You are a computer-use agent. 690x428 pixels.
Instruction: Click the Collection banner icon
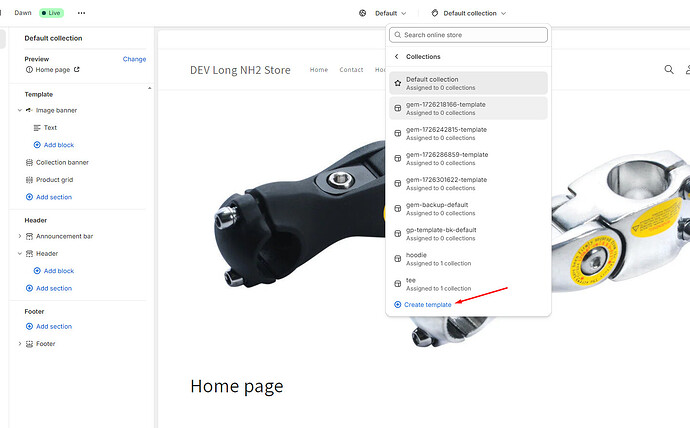29,162
